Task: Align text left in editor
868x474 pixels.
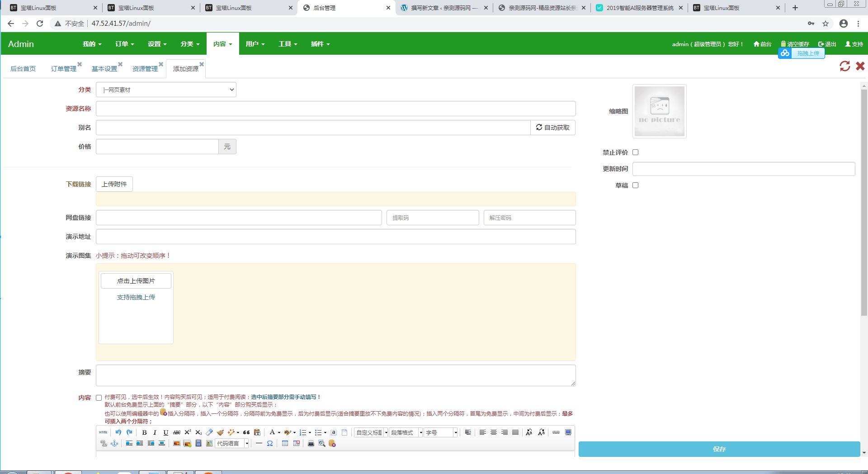Action: (x=483, y=432)
